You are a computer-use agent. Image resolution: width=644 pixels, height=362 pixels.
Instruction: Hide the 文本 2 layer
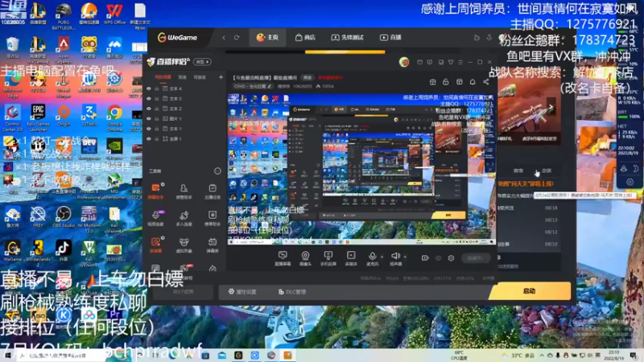click(149, 109)
